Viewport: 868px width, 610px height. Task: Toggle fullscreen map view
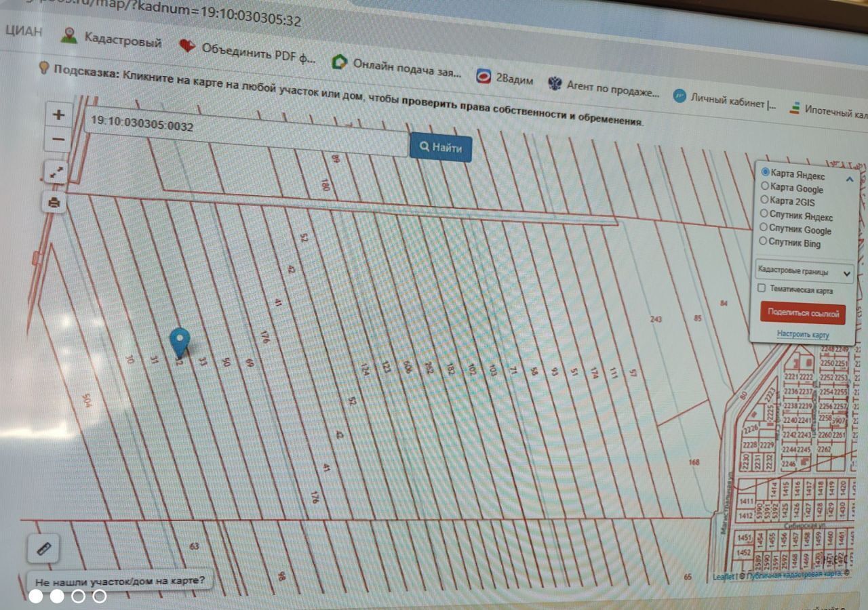56,172
